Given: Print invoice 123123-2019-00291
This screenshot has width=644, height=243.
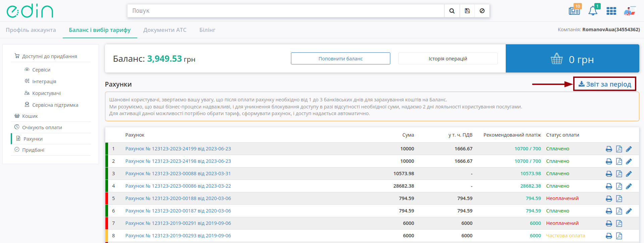Looking at the screenshot, I should pos(609,224).
